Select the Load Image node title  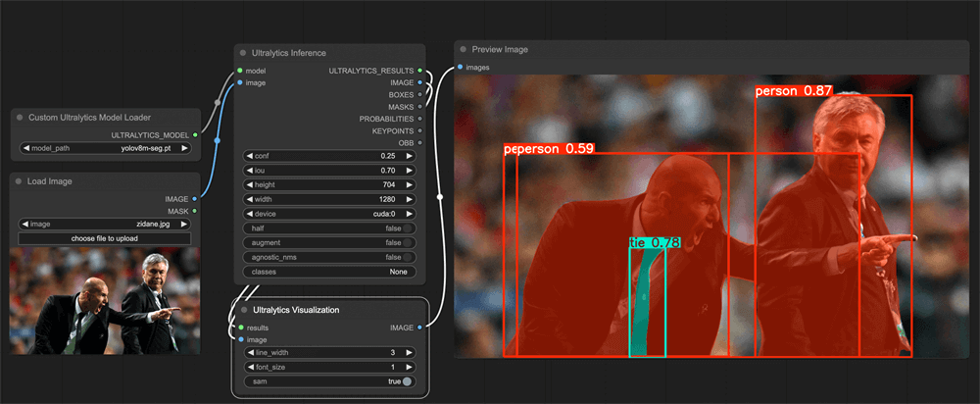[49, 181]
